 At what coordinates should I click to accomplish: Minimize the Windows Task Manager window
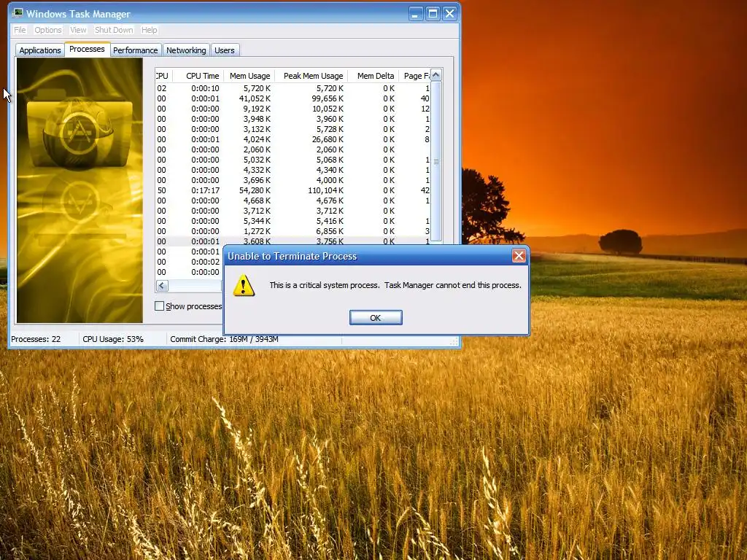(416, 13)
